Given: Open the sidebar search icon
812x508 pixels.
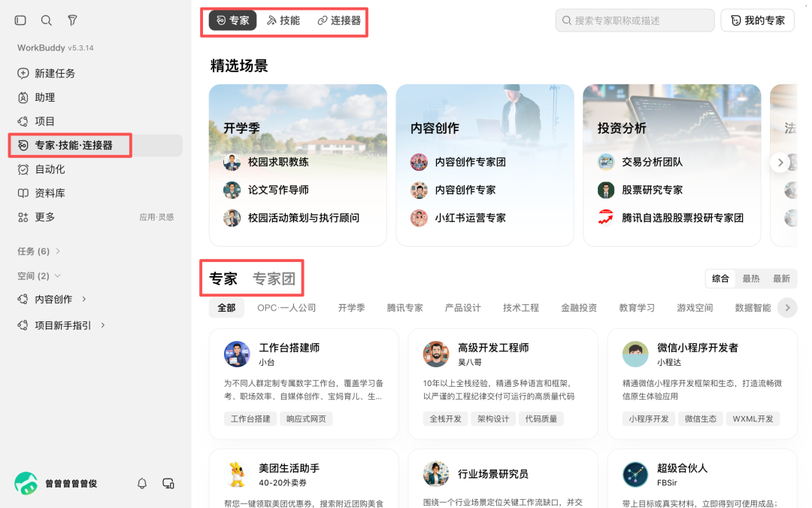Looking at the screenshot, I should [46, 20].
